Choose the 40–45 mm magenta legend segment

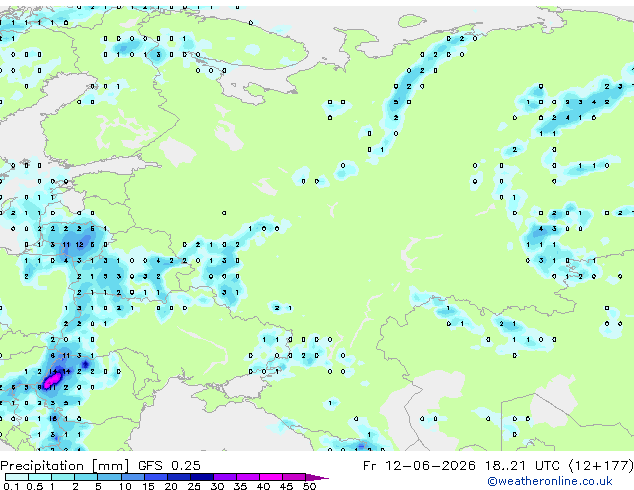click(271, 477)
